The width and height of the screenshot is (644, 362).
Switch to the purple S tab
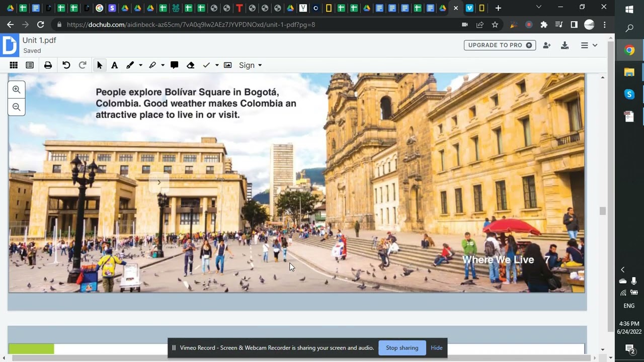click(112, 8)
